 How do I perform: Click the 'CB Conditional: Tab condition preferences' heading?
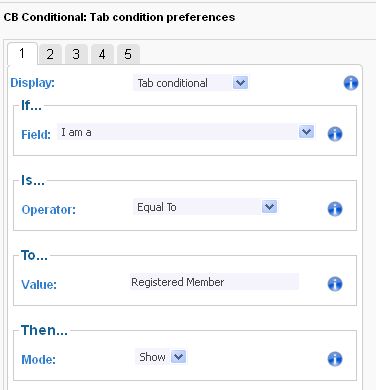click(119, 17)
